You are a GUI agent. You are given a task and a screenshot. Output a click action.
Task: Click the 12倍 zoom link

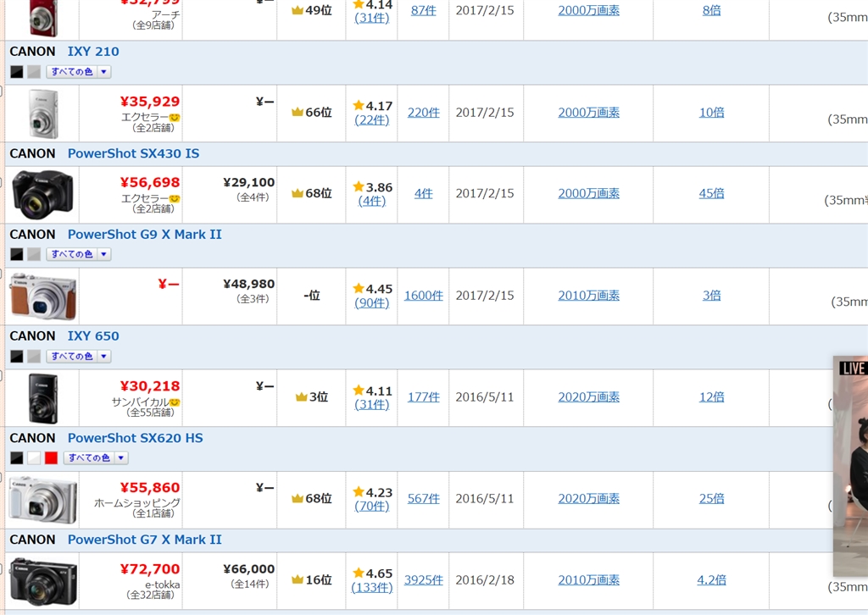click(711, 397)
